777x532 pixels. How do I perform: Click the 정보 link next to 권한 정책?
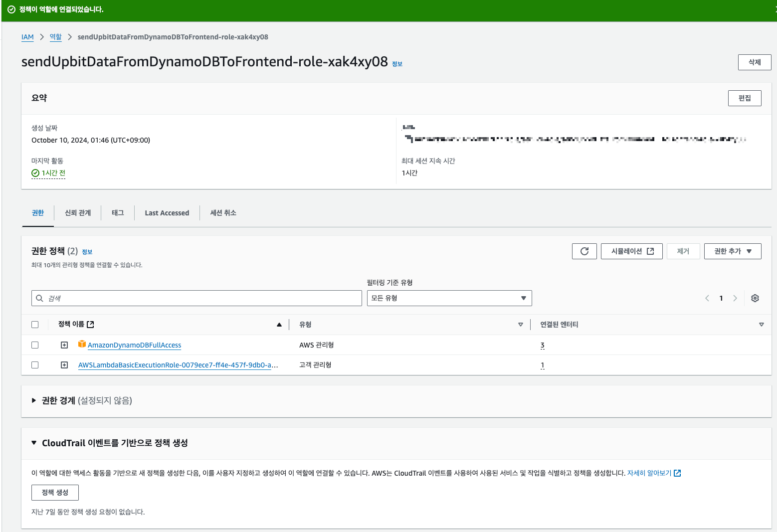87,252
